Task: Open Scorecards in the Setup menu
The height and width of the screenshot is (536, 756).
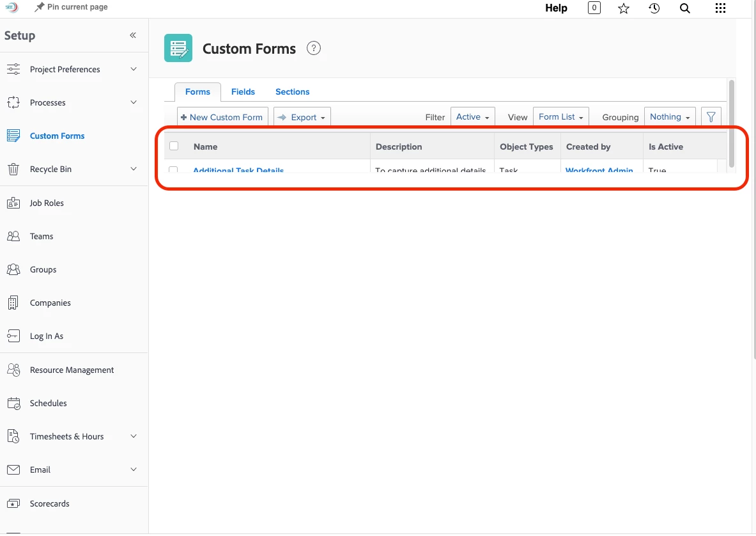Action: tap(49, 503)
